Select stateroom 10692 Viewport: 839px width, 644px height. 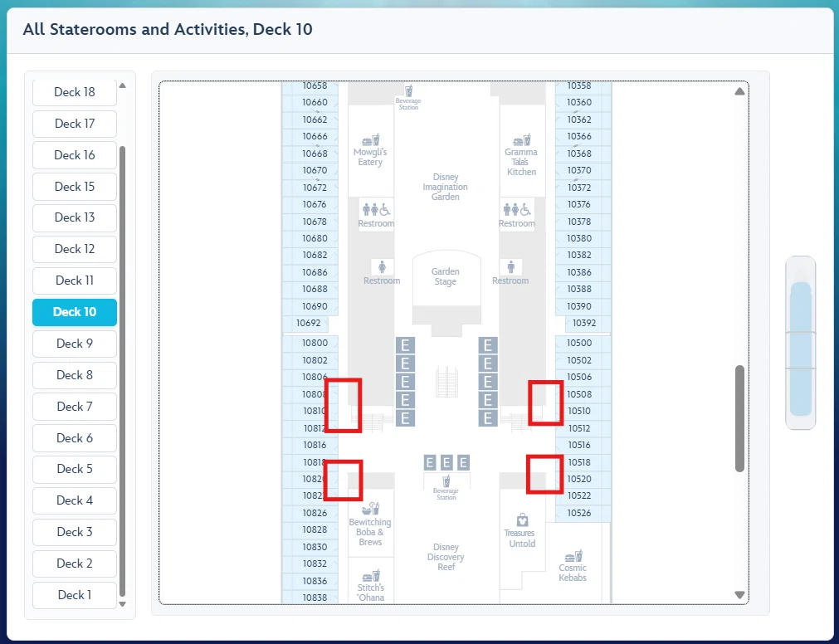click(305, 323)
